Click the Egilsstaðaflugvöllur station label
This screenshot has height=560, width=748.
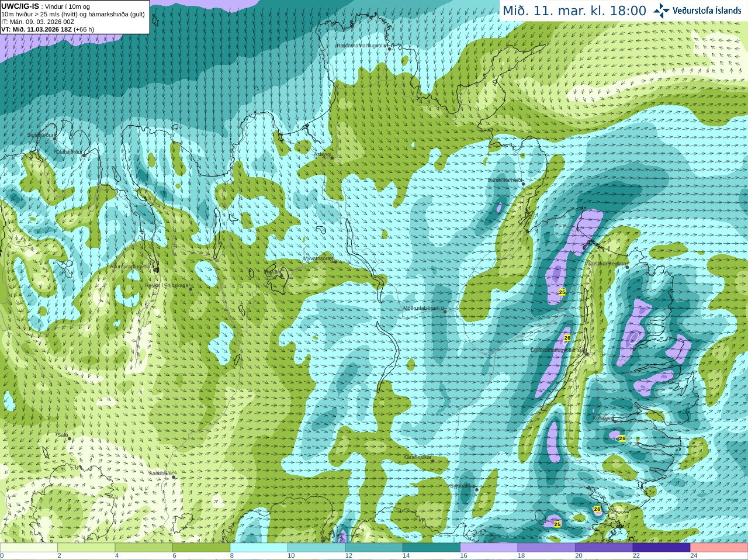point(557,350)
